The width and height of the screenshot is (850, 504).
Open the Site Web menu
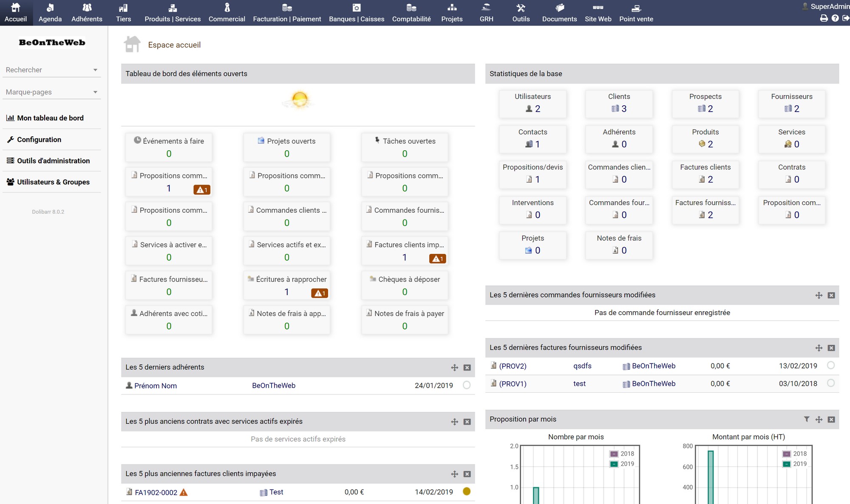(598, 13)
